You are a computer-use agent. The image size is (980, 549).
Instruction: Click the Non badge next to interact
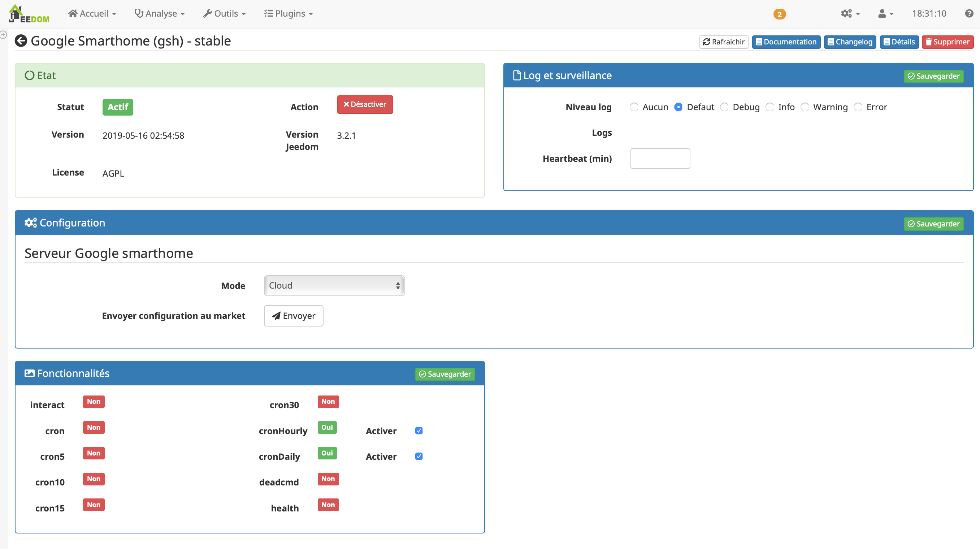94,402
